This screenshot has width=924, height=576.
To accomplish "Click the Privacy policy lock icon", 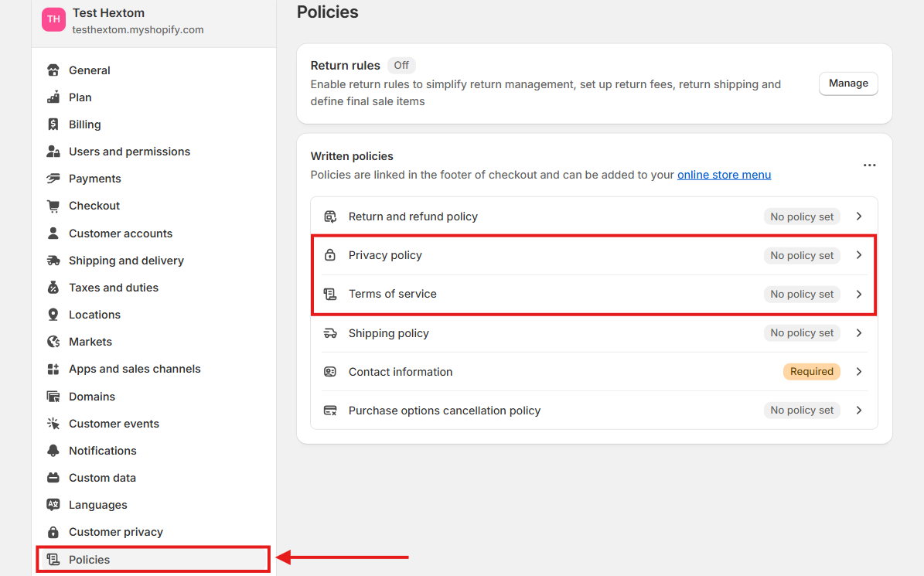I will (330, 255).
